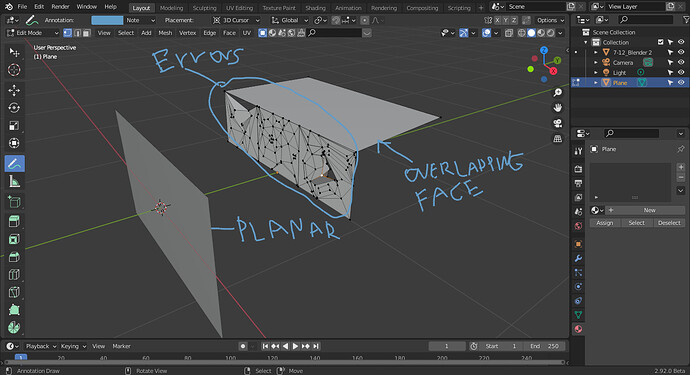This screenshot has height=375, width=690.
Task: Open the Tool properties tab
Action: point(578,151)
